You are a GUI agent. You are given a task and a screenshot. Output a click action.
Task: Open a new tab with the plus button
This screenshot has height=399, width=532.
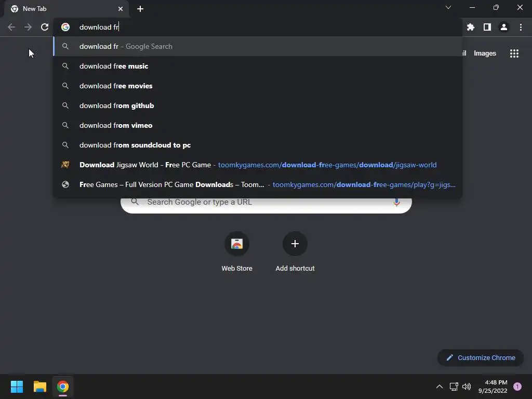140,9
